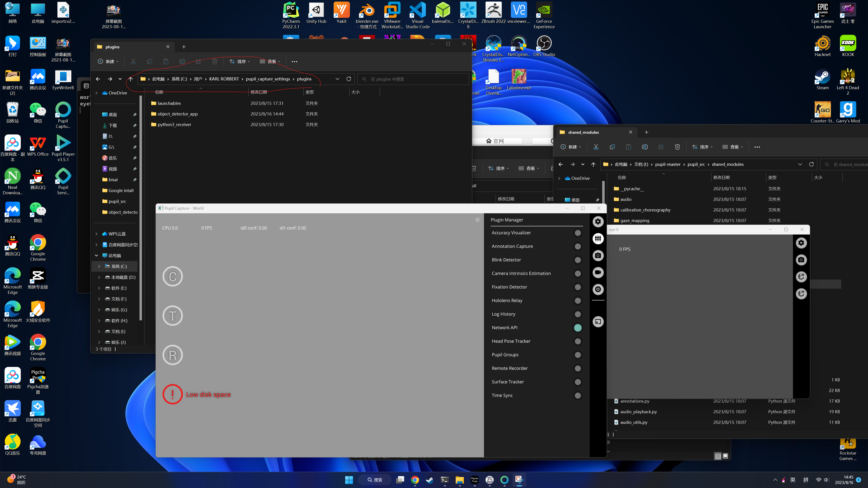Open recent locations dropdown in shared_modules window
This screenshot has width=868, height=488.
tap(583, 164)
